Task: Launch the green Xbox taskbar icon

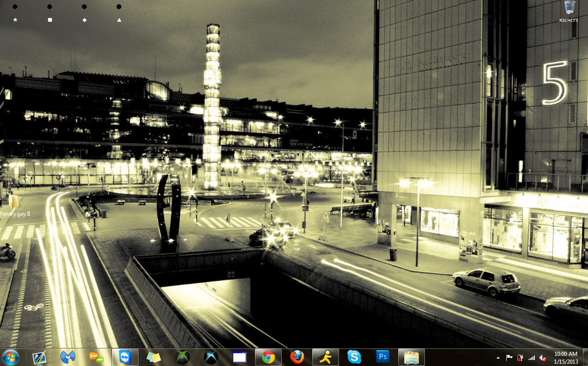Action: pyautogui.click(x=183, y=357)
